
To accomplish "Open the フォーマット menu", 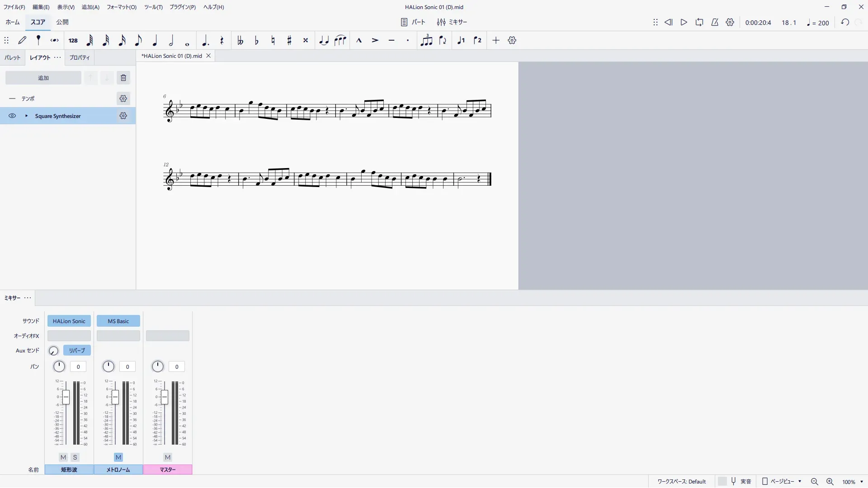I will point(121,7).
